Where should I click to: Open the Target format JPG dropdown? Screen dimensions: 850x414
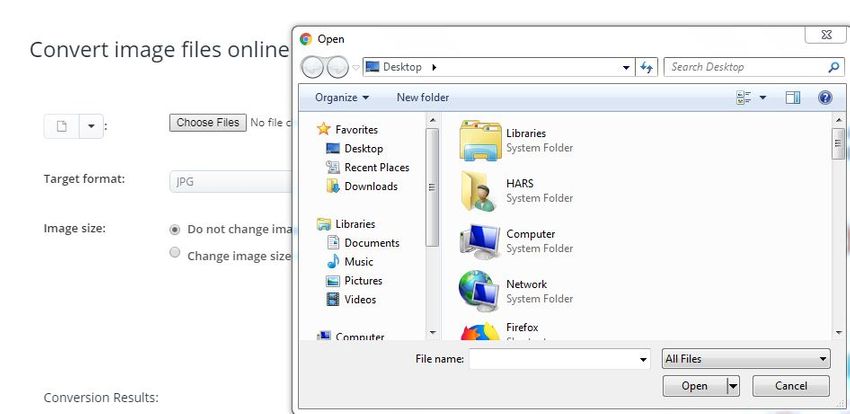230,181
